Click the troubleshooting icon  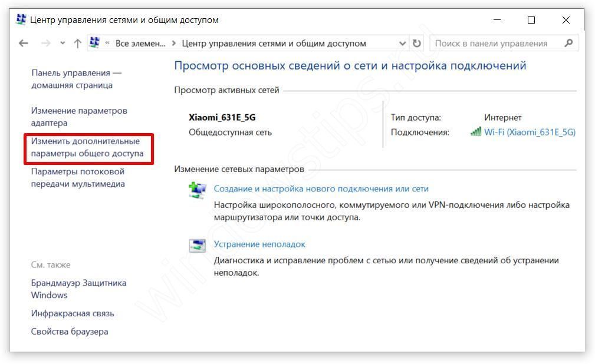tap(198, 246)
